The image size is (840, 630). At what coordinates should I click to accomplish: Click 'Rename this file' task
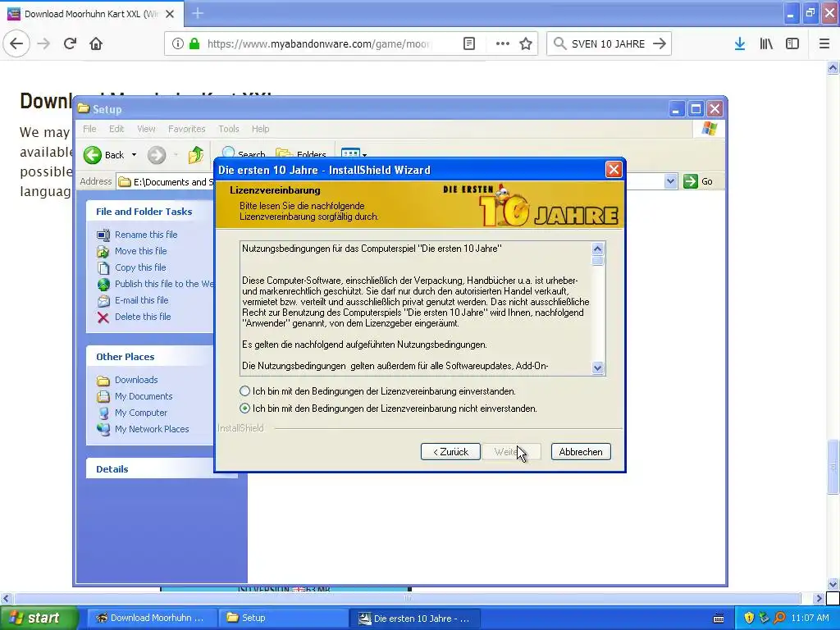click(x=146, y=235)
